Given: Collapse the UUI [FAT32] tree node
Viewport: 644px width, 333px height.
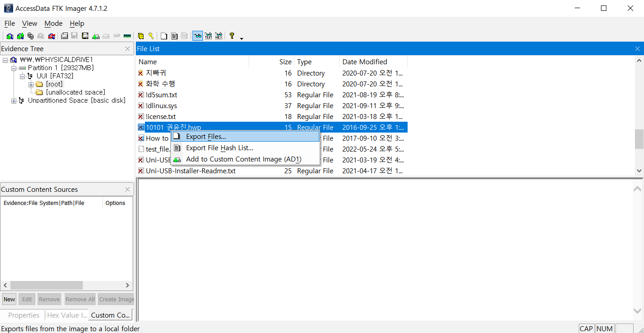Looking at the screenshot, I should (22, 76).
